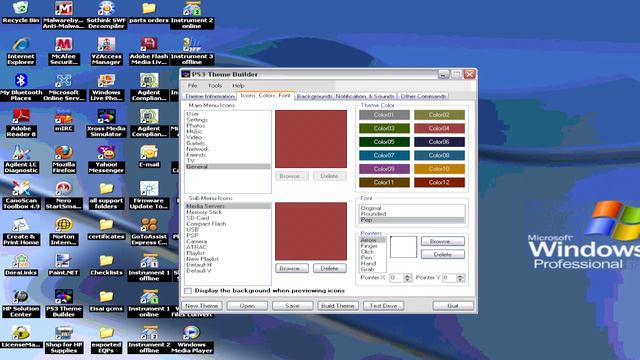Click the Save button

(292, 306)
